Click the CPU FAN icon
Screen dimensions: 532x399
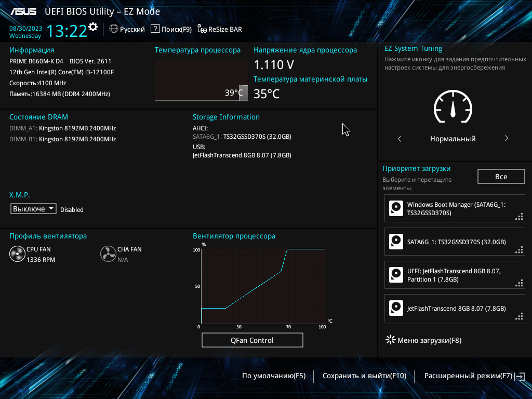[17, 254]
